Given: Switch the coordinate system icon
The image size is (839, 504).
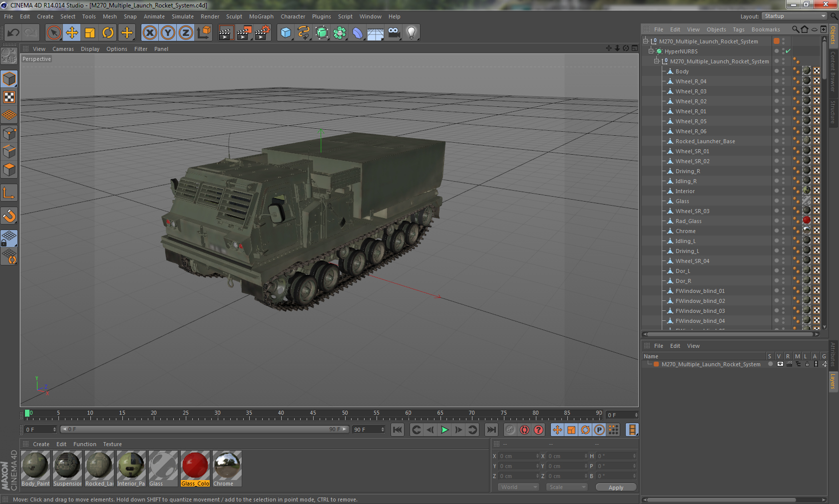Looking at the screenshot, I should click(204, 33).
